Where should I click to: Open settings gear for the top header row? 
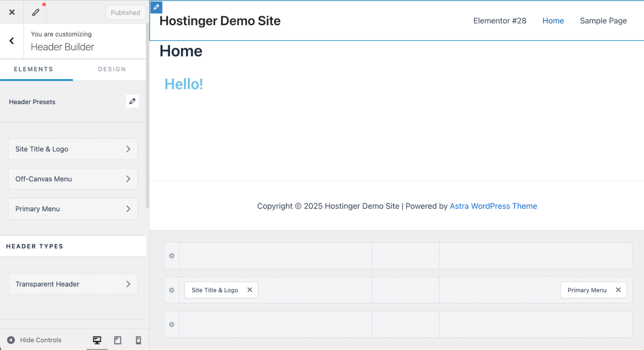pos(171,255)
